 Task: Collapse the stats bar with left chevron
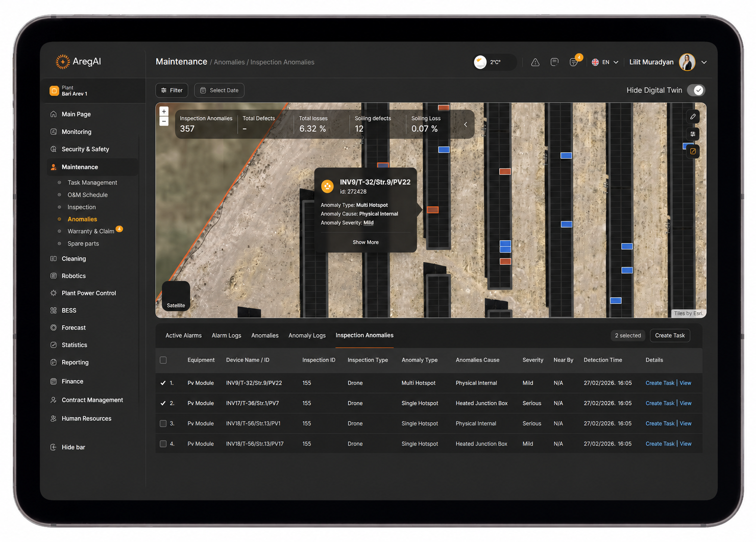click(x=466, y=125)
